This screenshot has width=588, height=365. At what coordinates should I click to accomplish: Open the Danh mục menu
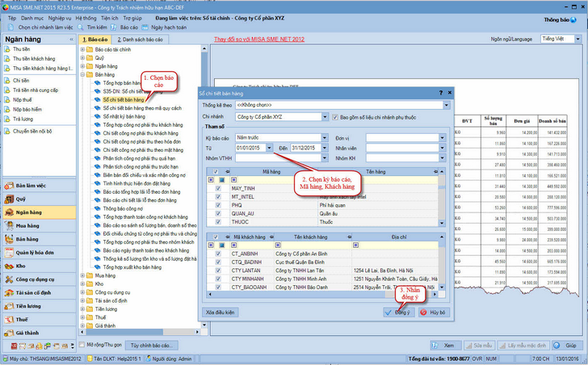[x=32, y=18]
